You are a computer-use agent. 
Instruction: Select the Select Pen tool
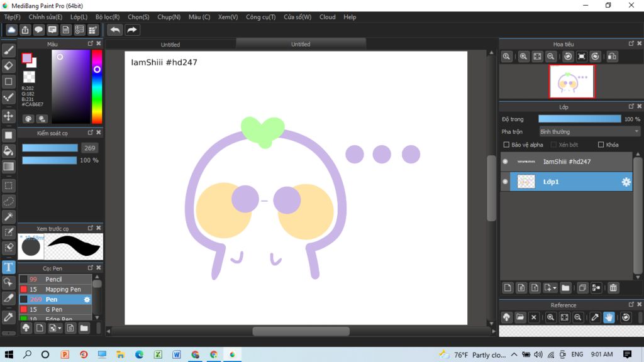9,233
